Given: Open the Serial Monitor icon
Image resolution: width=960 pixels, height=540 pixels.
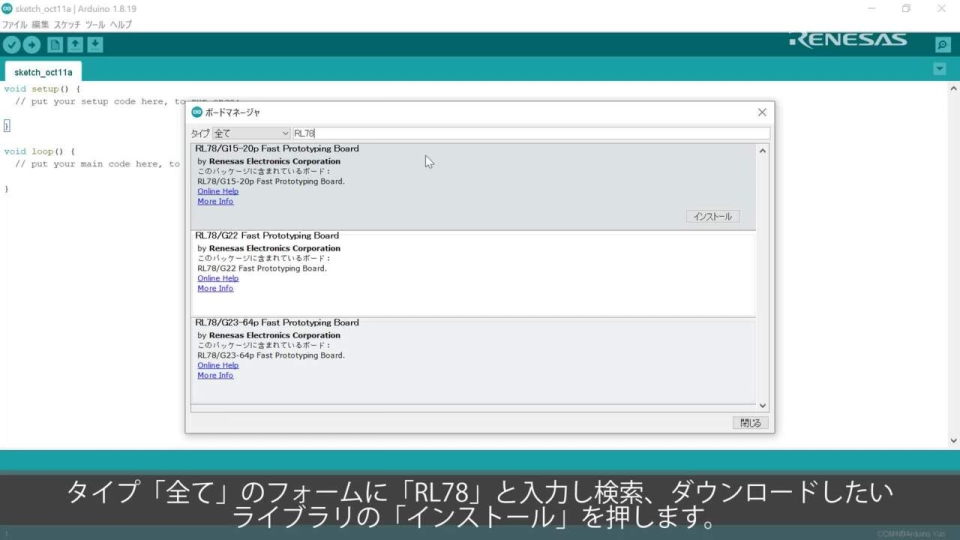Looking at the screenshot, I should [943, 45].
